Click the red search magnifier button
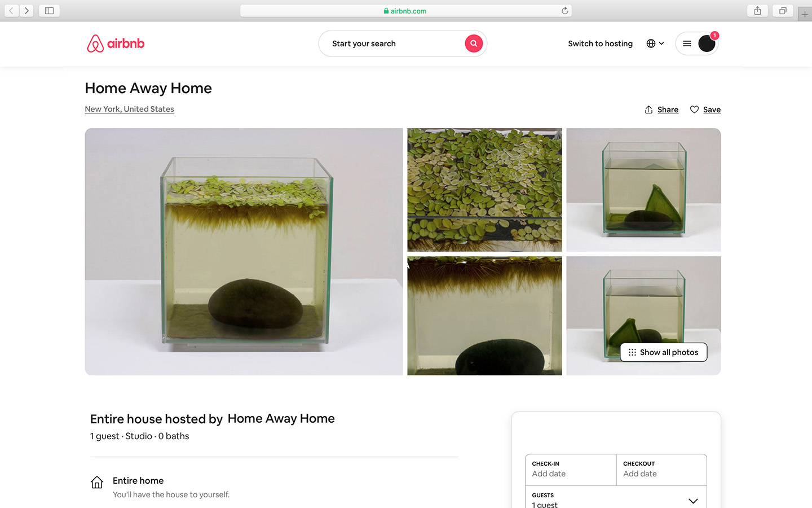Image resolution: width=812 pixels, height=508 pixels. click(474, 43)
